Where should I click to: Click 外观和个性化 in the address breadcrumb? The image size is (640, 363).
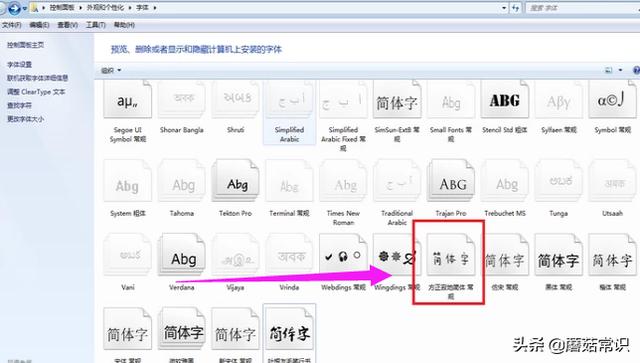(105, 8)
